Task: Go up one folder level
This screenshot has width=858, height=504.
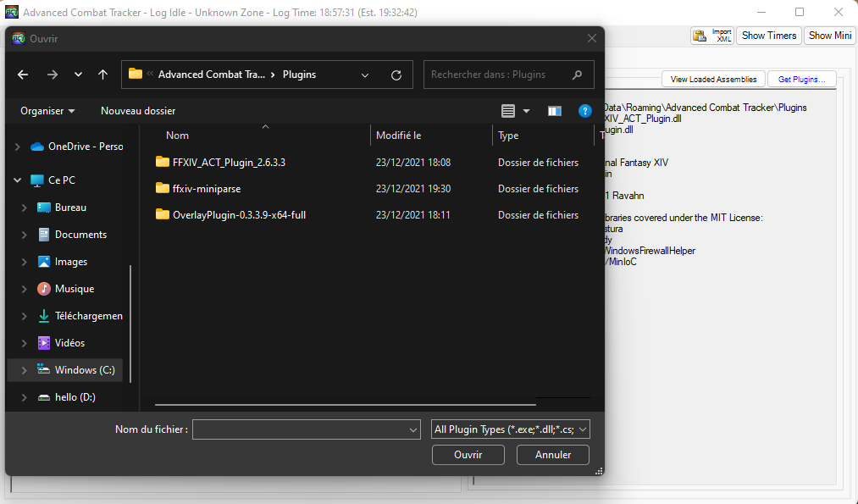Action: (x=102, y=75)
